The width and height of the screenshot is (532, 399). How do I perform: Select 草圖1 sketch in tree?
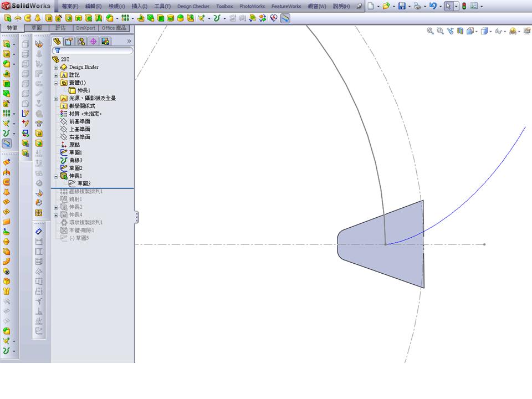75,153
